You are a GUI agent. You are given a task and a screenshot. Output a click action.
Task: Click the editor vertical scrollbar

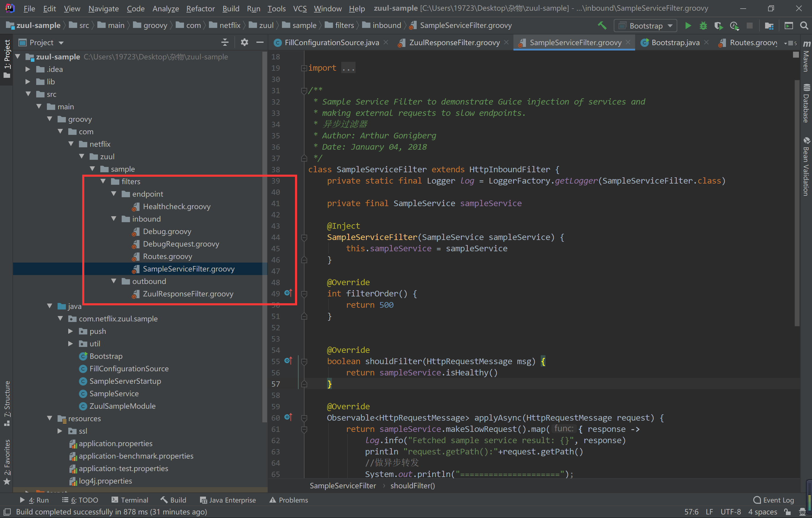[x=797, y=203]
